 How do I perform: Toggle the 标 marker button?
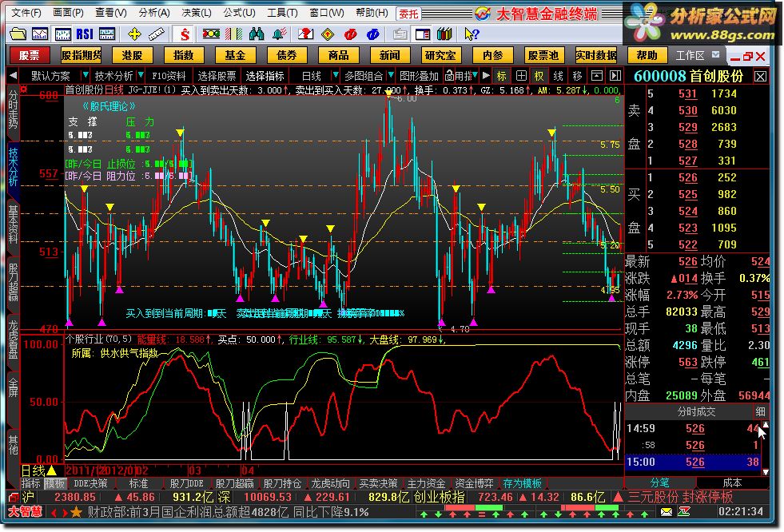(x=502, y=76)
